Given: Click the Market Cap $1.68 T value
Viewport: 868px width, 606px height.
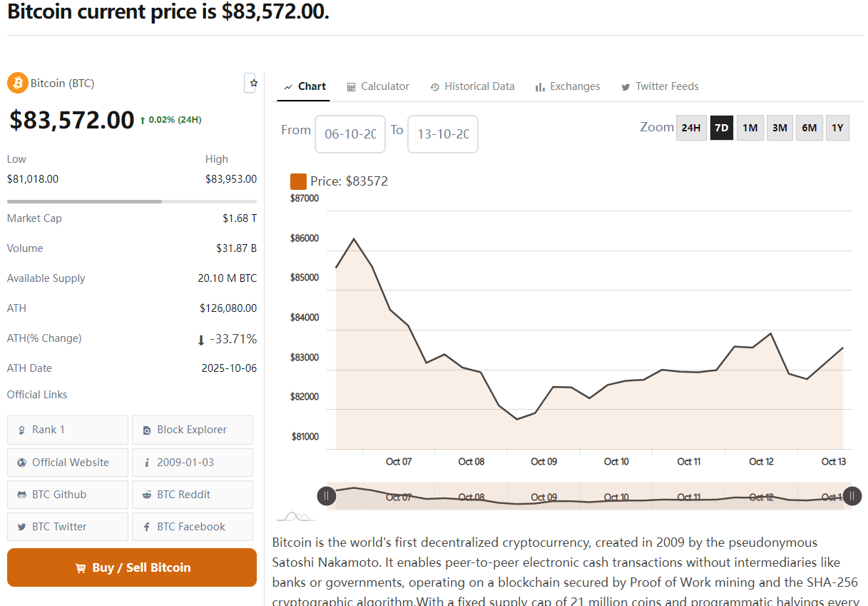Looking at the screenshot, I should click(x=240, y=218).
